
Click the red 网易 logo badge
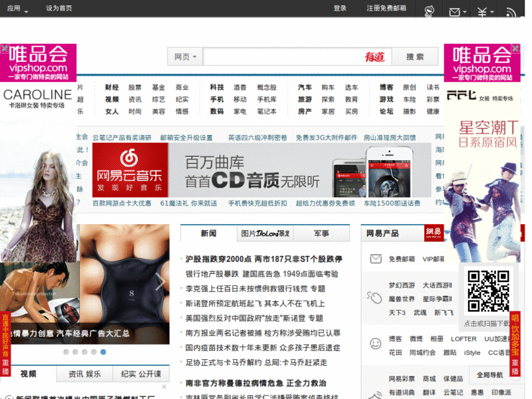[434, 233]
